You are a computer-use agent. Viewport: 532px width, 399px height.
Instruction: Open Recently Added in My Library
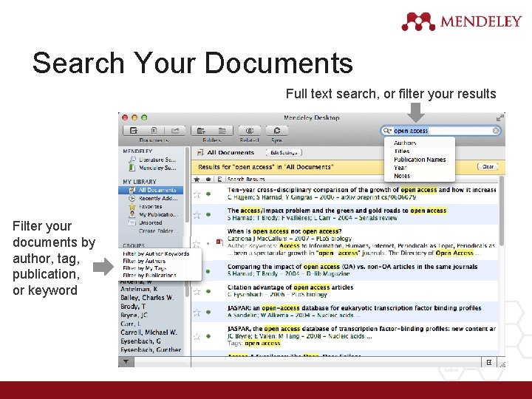[x=154, y=199]
